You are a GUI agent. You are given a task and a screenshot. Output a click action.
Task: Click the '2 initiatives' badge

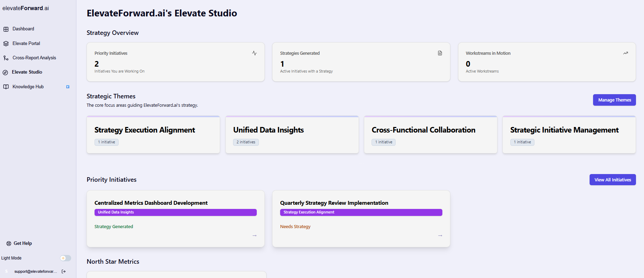[246, 142]
